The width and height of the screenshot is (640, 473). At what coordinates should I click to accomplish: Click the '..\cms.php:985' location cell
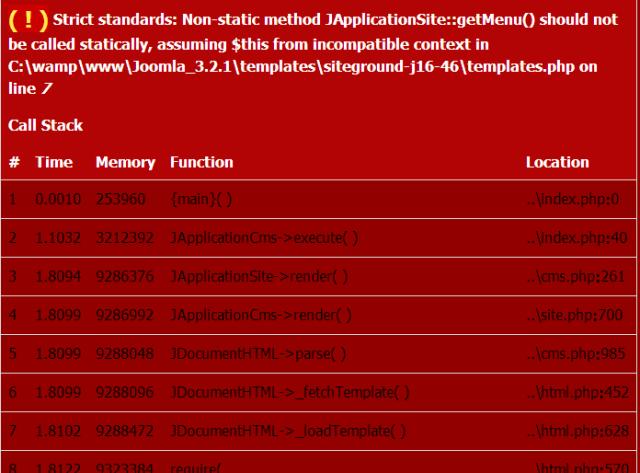(x=576, y=353)
